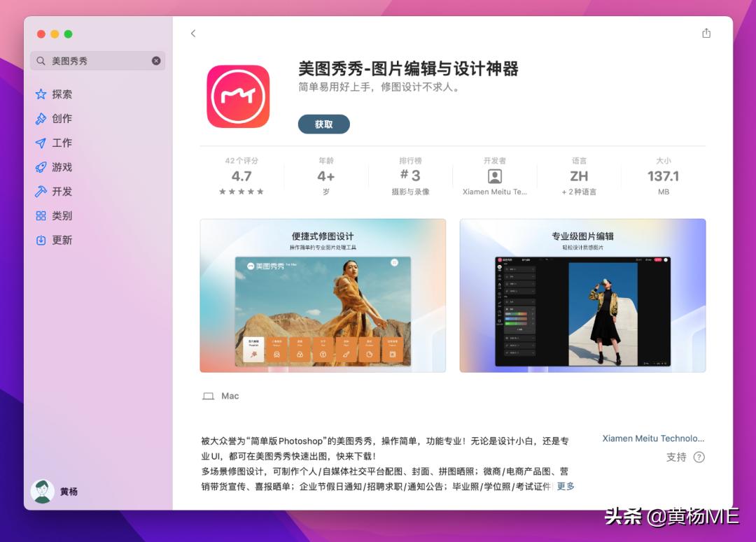Image resolution: width=756 pixels, height=542 pixels.
Task: Open the Xiamen Meitu Technolo... developer link
Action: 653,438
